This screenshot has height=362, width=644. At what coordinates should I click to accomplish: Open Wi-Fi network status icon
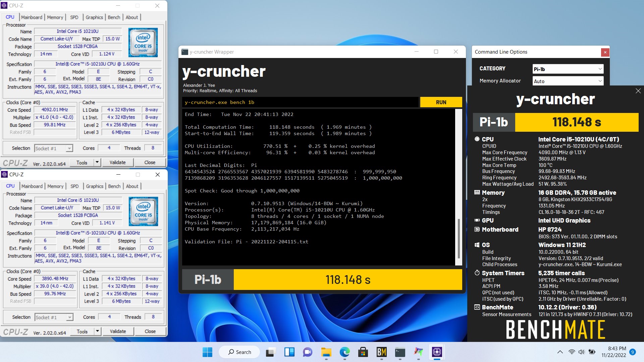click(x=572, y=352)
